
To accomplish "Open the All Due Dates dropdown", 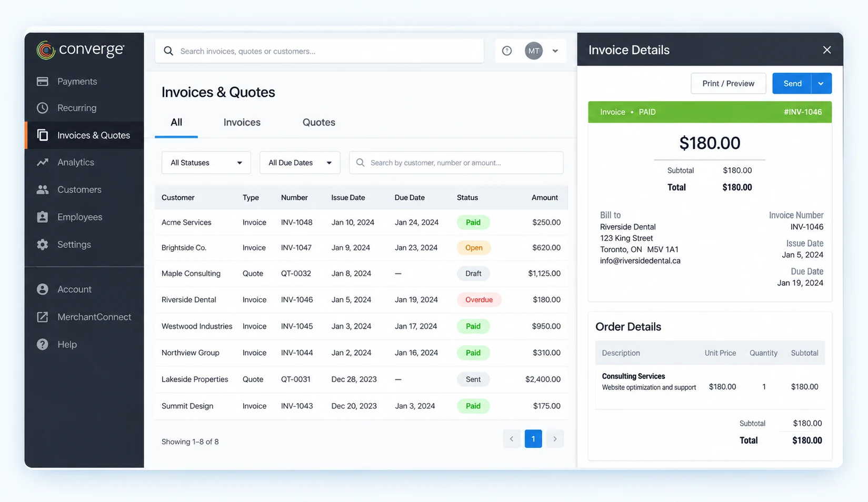I will [x=300, y=163].
